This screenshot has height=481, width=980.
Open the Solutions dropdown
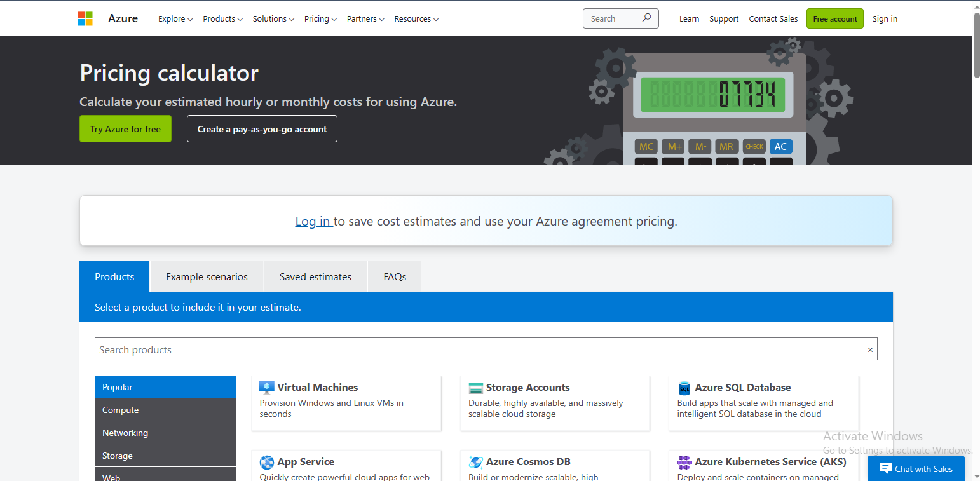[x=273, y=18]
